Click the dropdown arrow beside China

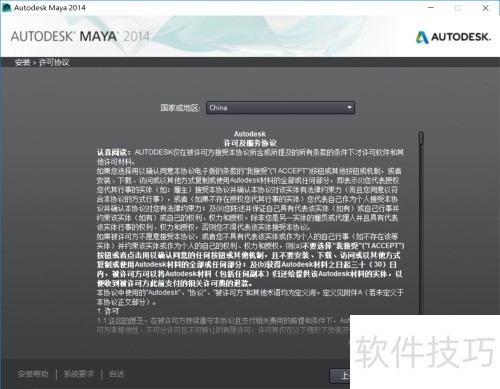(x=349, y=108)
